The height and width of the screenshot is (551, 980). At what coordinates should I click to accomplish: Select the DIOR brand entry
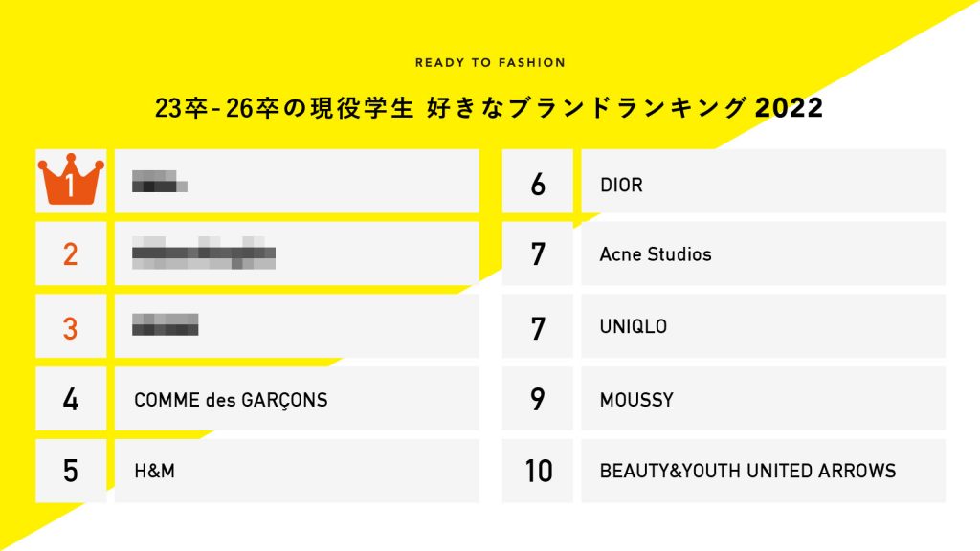pos(621,185)
